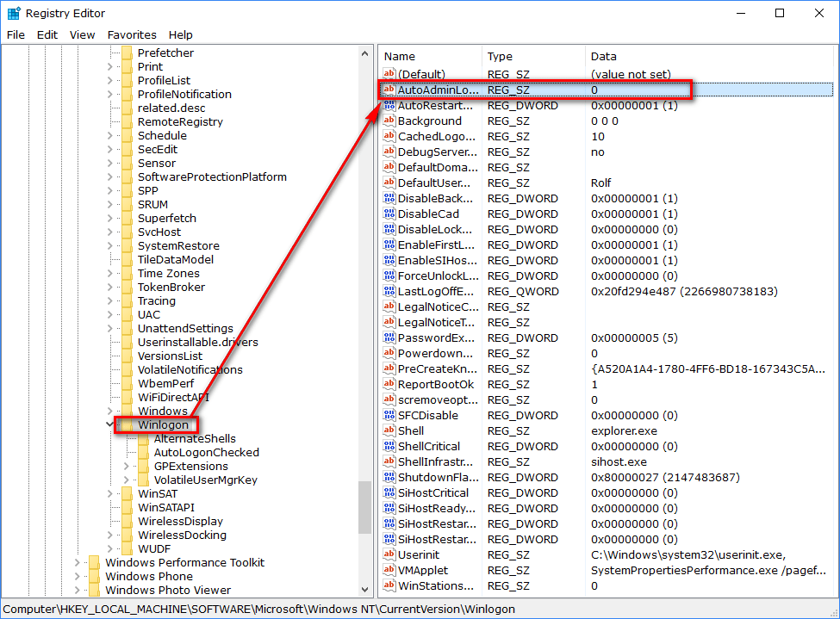Open the Help menu
The height and width of the screenshot is (619, 840).
[181, 34]
